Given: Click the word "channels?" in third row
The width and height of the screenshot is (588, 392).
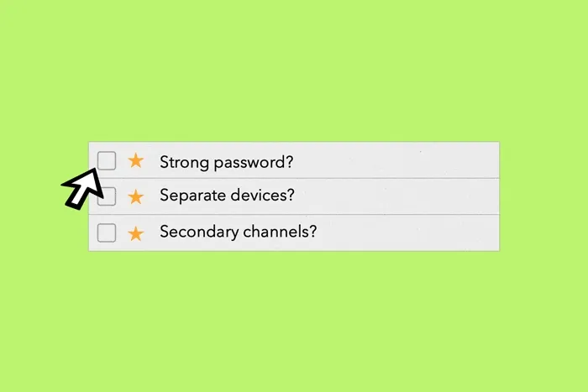Looking at the screenshot, I should tap(276, 233).
